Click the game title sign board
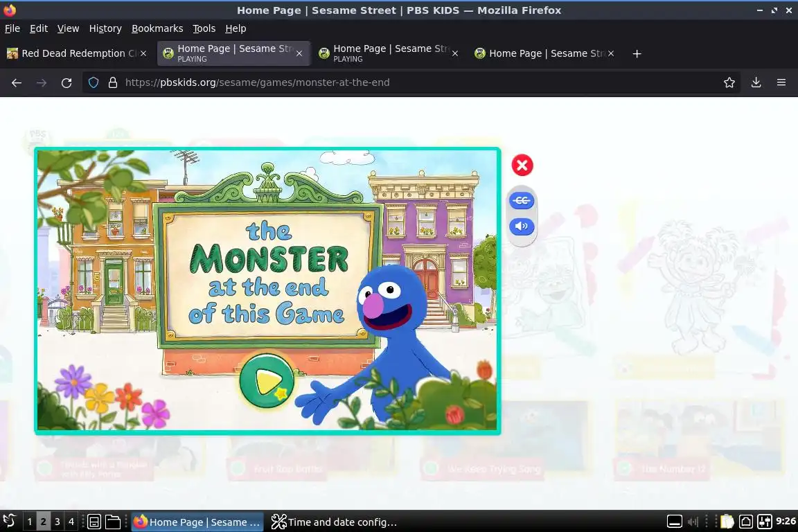The image size is (798, 532). 268,275
